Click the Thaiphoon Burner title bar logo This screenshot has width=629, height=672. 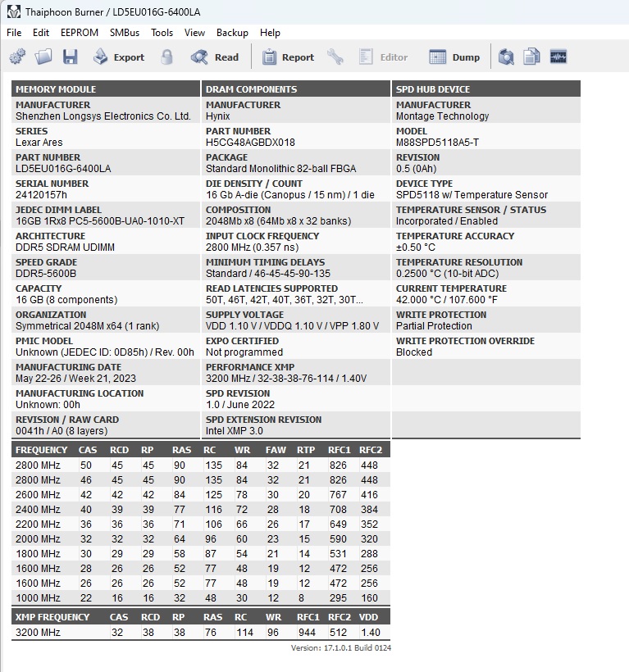pos(13,11)
